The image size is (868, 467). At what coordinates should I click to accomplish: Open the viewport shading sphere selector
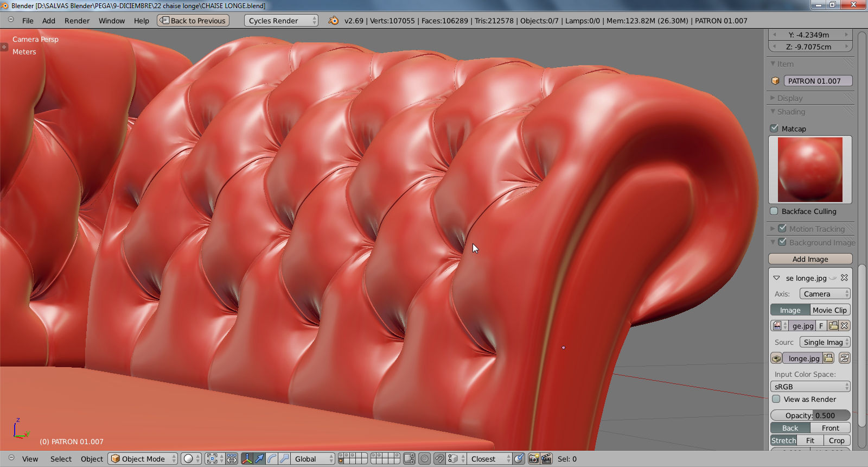(x=191, y=459)
